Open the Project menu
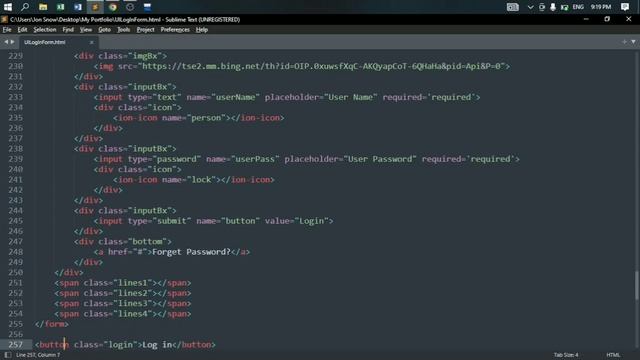The image size is (640, 360). click(x=145, y=29)
